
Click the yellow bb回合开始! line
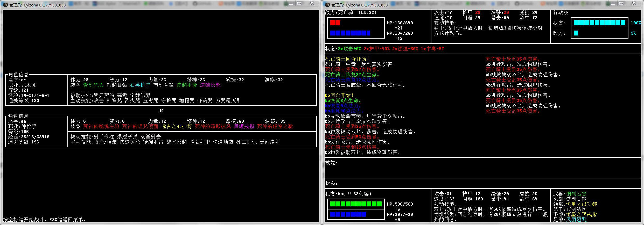point(339,95)
